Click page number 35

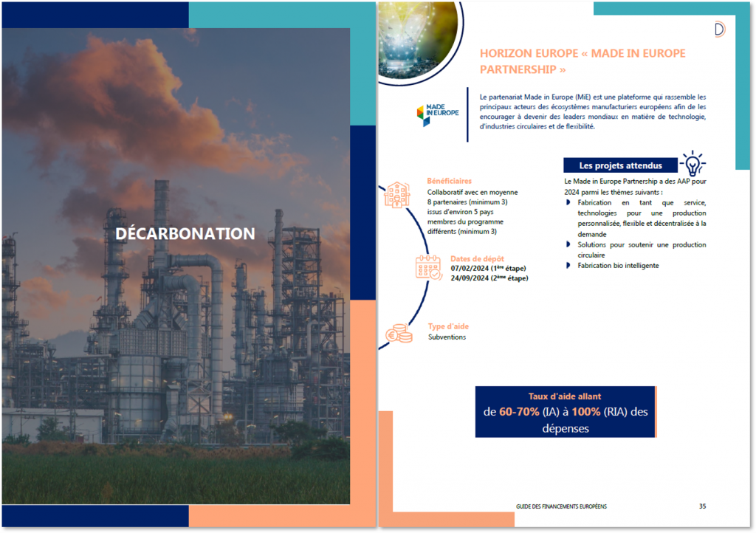(x=703, y=506)
